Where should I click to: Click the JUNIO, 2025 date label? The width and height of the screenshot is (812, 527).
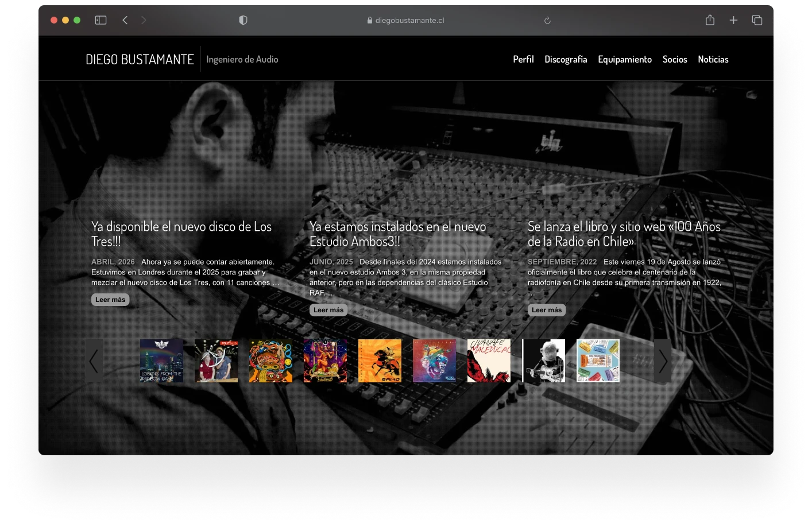pyautogui.click(x=331, y=262)
